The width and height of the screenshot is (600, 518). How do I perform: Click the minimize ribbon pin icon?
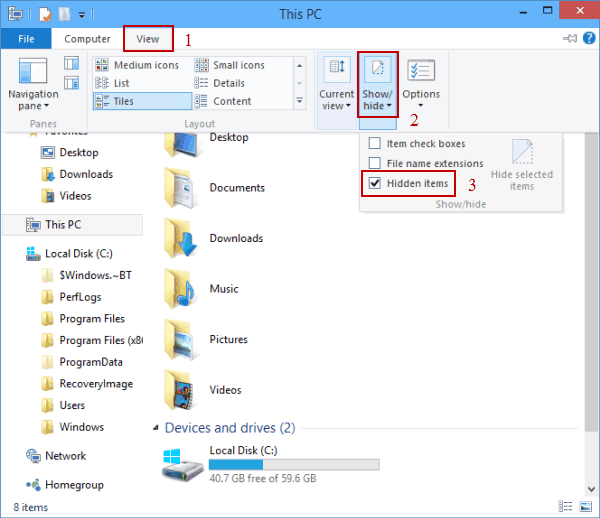point(570,38)
